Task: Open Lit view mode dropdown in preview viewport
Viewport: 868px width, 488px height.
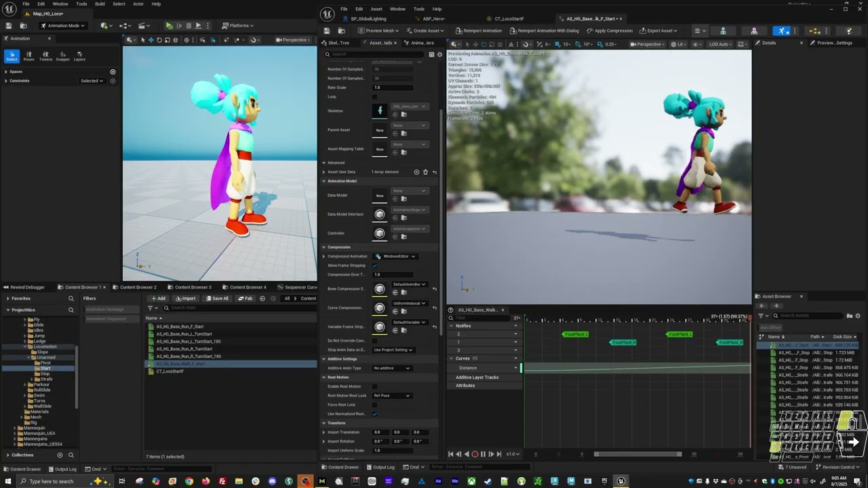Action: 680,44
